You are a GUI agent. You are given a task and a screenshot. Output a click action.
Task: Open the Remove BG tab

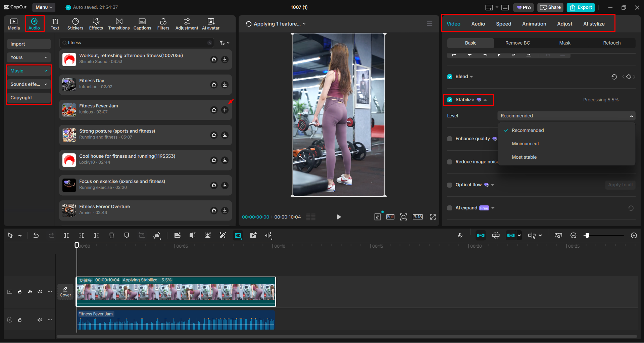click(517, 43)
